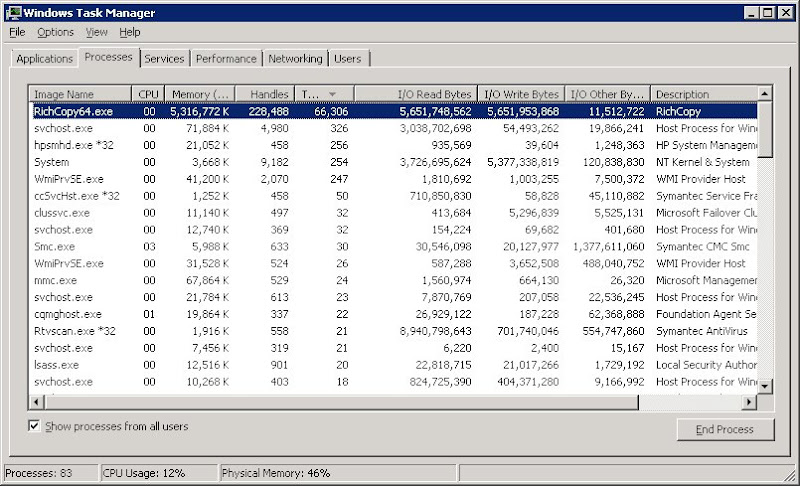This screenshot has height=486, width=800.
Task: Select the mmc.exe process
Action: click(x=394, y=280)
